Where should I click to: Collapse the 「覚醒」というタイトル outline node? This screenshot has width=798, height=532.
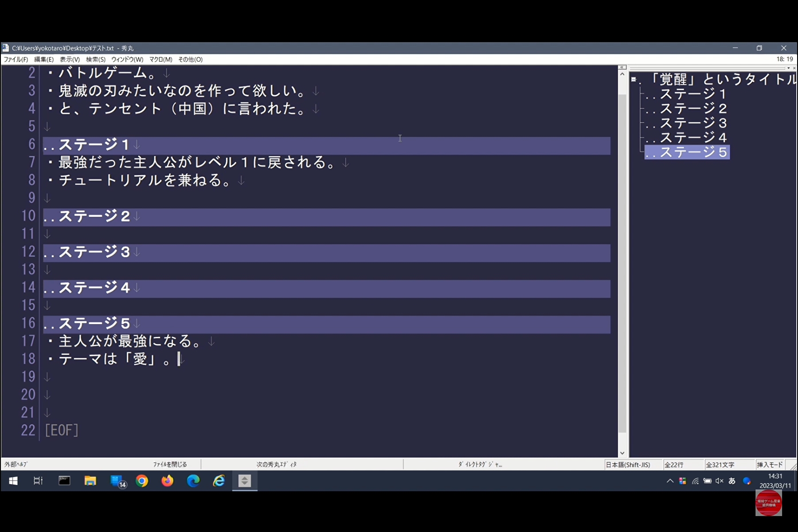(634, 80)
